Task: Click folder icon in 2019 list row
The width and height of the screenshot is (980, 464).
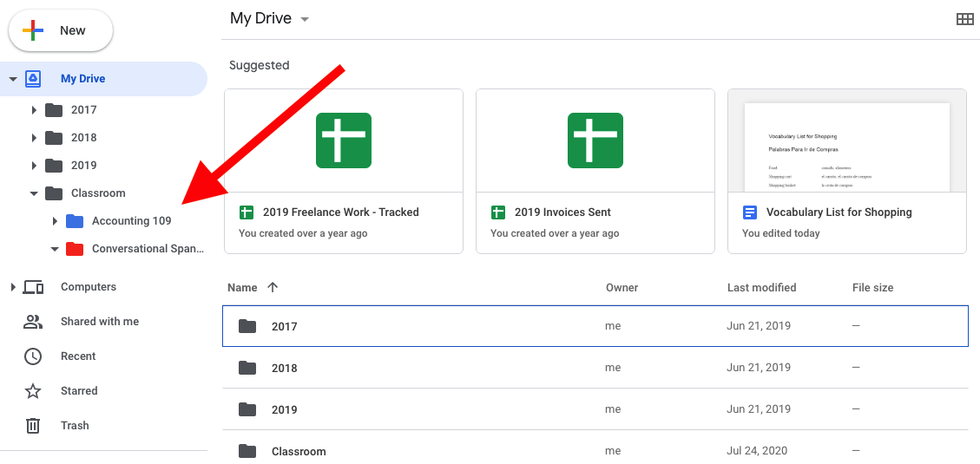Action: [247, 409]
